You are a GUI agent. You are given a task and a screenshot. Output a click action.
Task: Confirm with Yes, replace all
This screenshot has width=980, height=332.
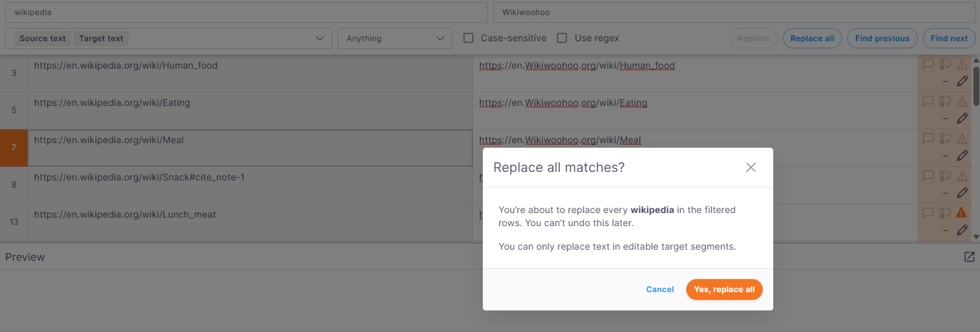(724, 290)
